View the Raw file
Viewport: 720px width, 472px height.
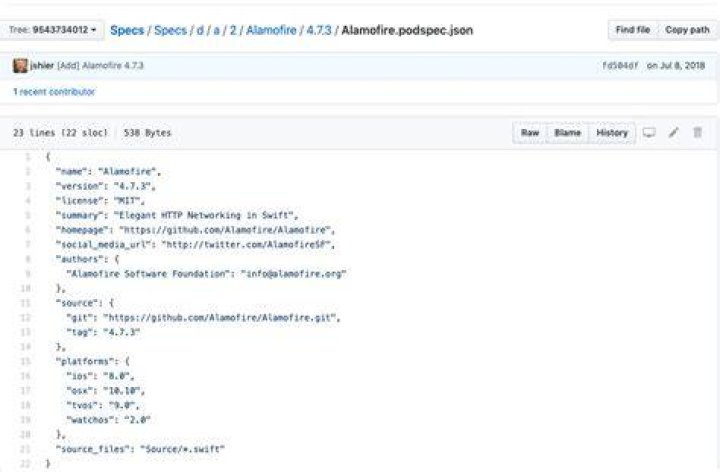click(530, 133)
